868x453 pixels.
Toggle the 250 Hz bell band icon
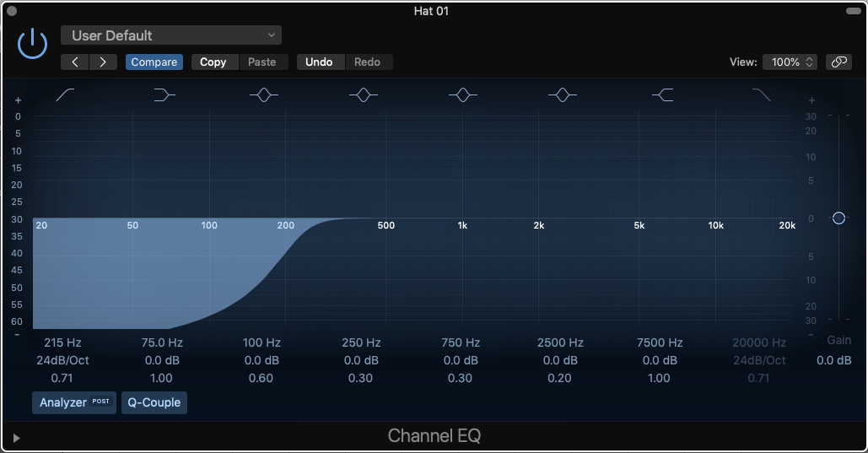coord(363,95)
